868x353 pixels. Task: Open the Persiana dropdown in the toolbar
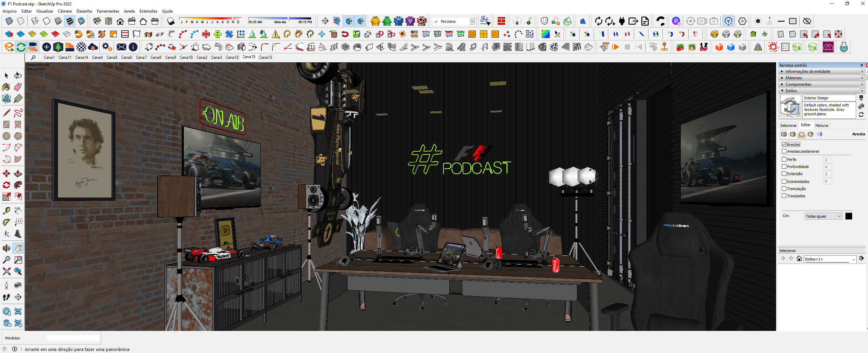click(472, 21)
